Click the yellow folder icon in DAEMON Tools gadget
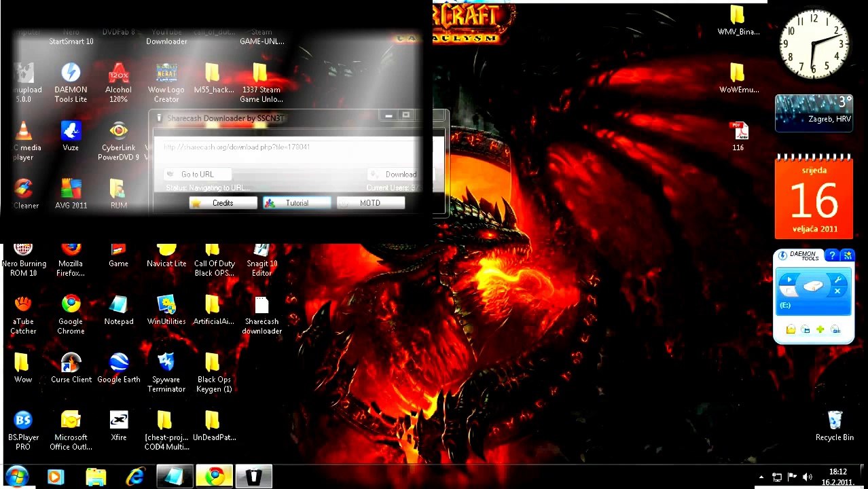Viewport: 868px width, 489px height. [x=791, y=329]
